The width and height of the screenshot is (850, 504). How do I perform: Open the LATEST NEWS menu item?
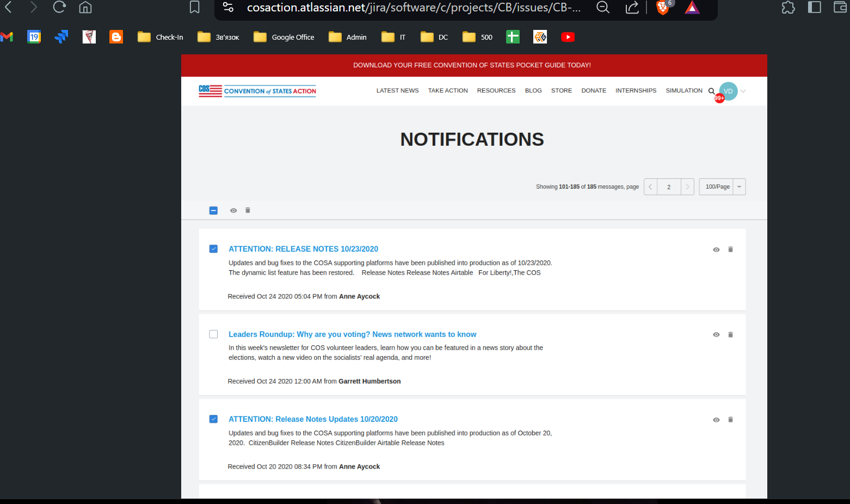(397, 91)
